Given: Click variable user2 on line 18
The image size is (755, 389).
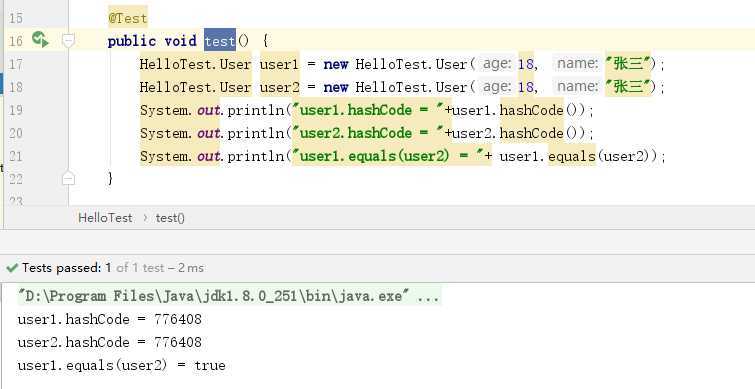Looking at the screenshot, I should pos(280,87).
